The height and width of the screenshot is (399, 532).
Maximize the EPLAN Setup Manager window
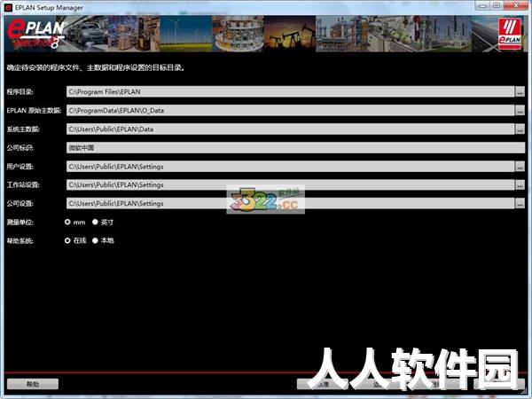(497, 5)
